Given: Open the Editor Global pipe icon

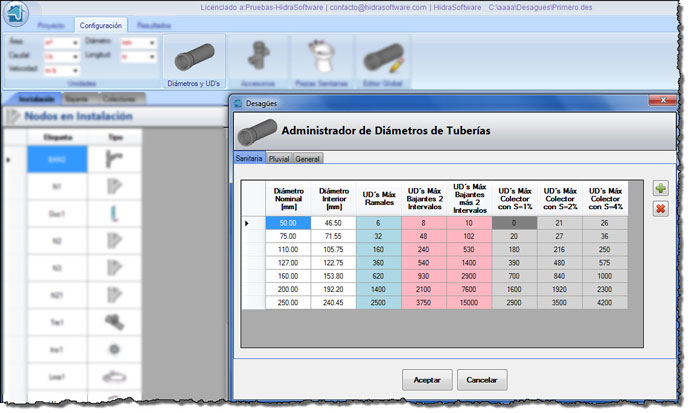Looking at the screenshot, I should point(383,61).
